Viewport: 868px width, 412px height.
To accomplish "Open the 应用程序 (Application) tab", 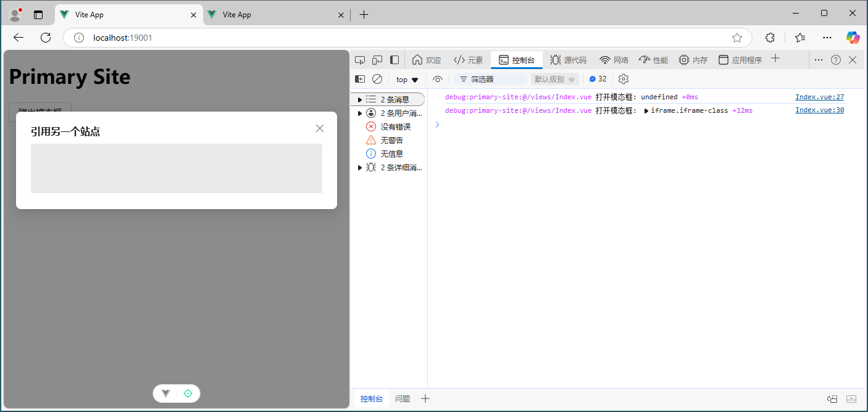I will (740, 60).
